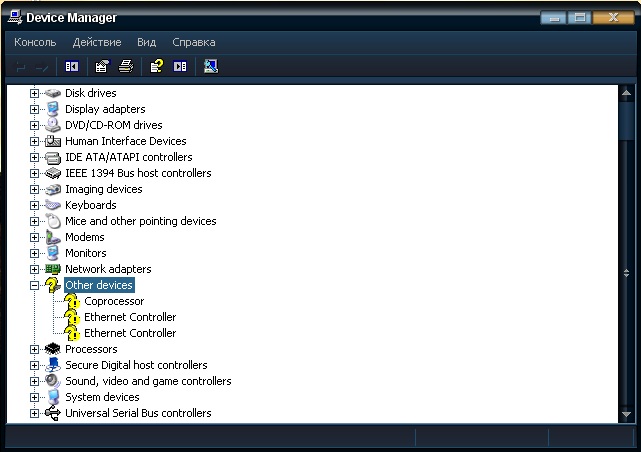
Task: Click the Secure Digital host controllers icon
Action: tap(53, 365)
